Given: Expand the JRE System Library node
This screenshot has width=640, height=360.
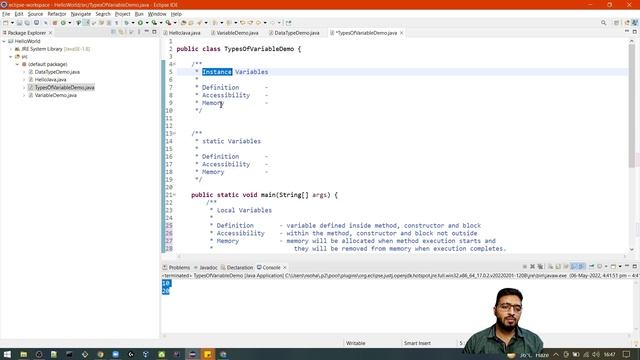Looking at the screenshot, I should 11,49.
